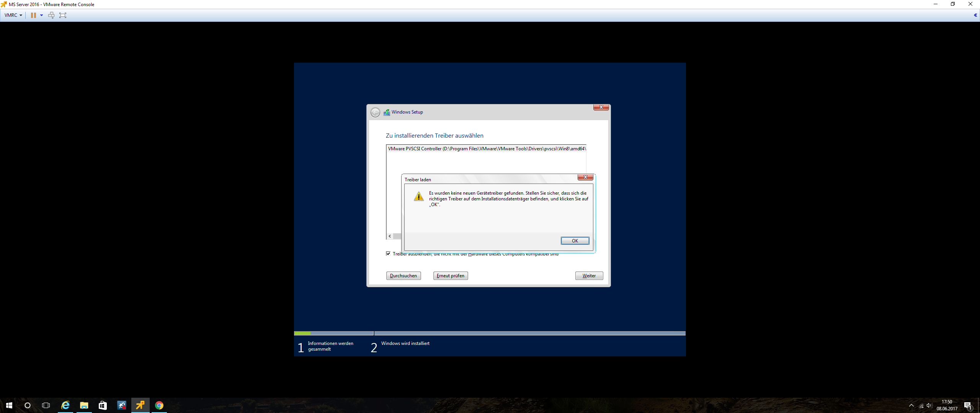Expand the power options dropdown arrow
The image size is (980, 413).
click(x=41, y=15)
